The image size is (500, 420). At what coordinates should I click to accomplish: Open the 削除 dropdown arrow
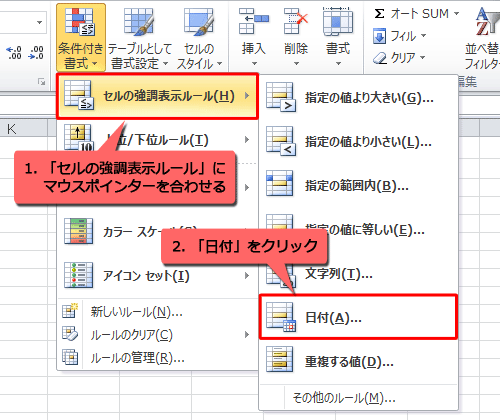[x=296, y=63]
